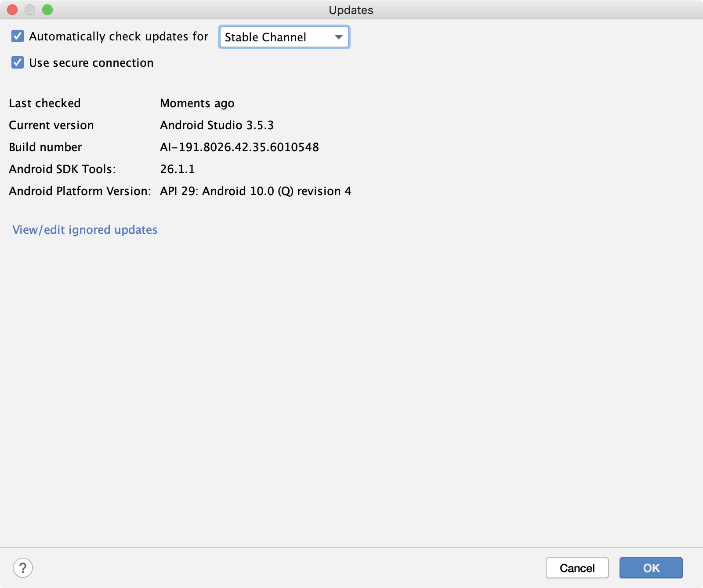The width and height of the screenshot is (703, 588).
Task: Click the dropdown arrow beside Stable Channel
Action: [x=338, y=37]
